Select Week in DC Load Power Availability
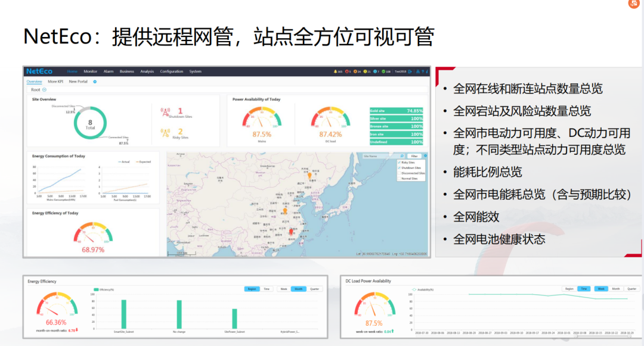 tap(601, 289)
